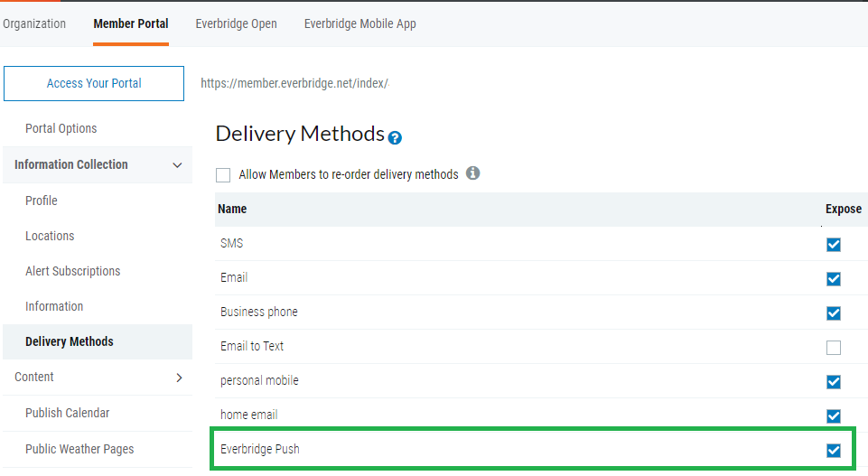Viewport: 868px width, 476px height.
Task: Click the Name column header
Action: [x=232, y=209]
